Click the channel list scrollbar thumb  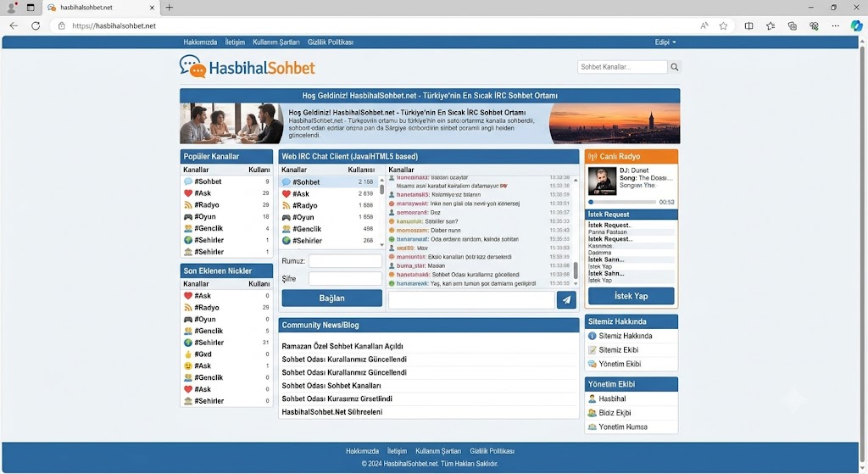tap(381, 189)
